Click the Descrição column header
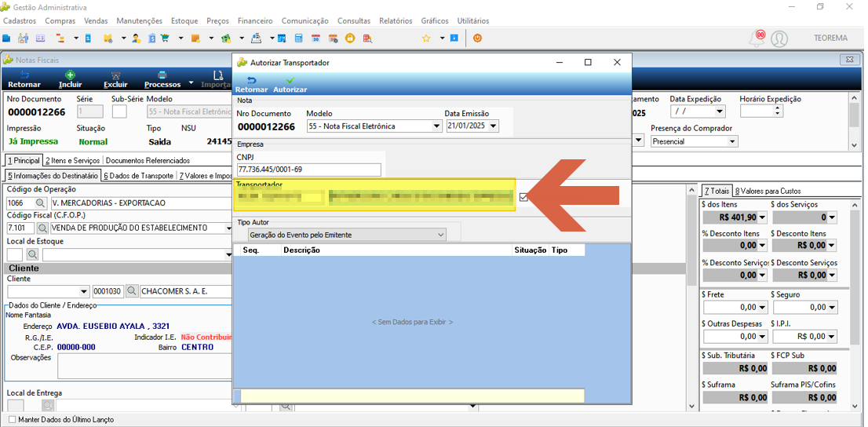Screen dimensions: 868x427 click(x=397, y=250)
